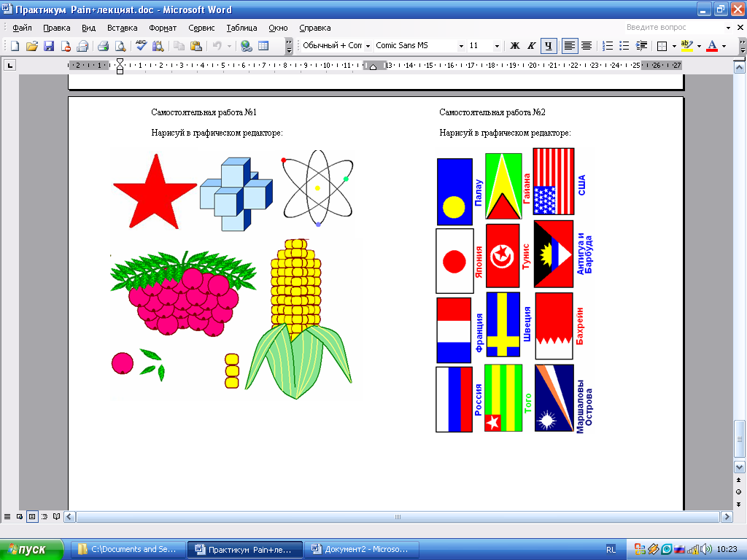Print the document using the printer icon
Viewport: 747px width, 560px height.
103,46
